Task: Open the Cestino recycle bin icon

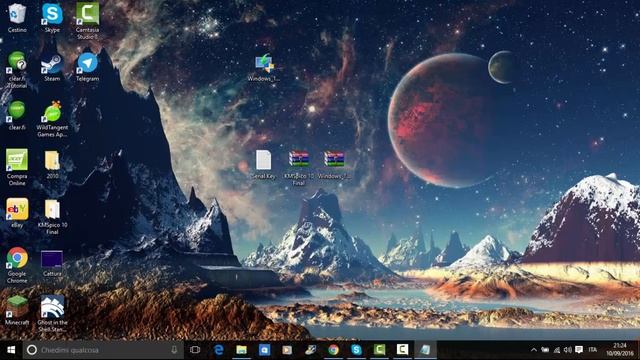Action: 17,17
